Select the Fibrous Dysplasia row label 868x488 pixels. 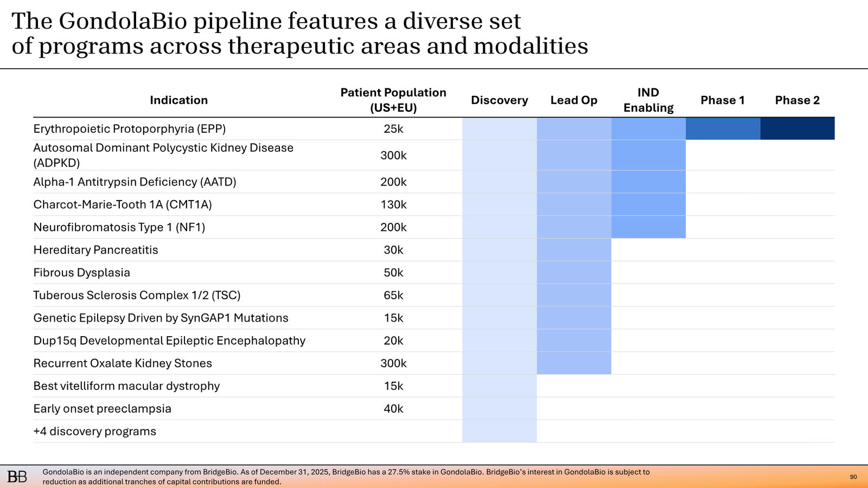pos(81,273)
